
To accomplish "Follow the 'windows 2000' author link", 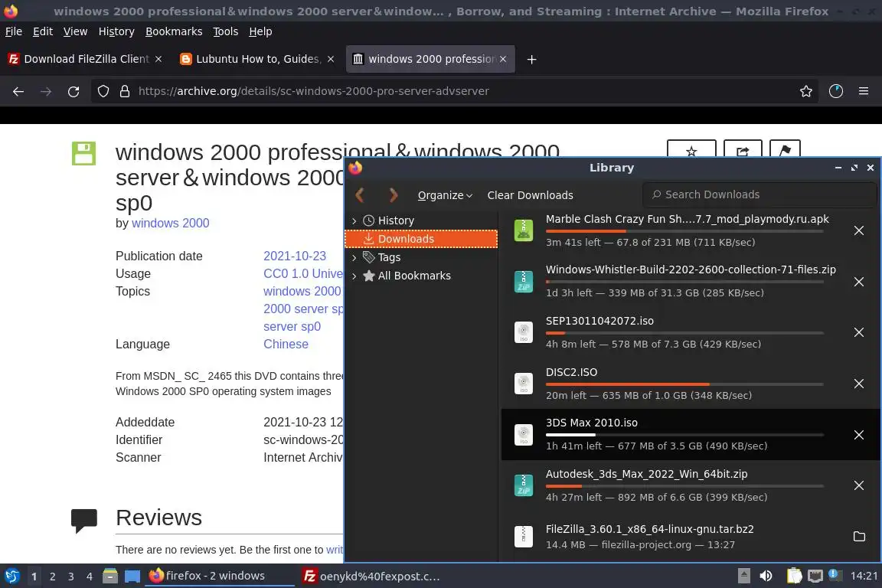I will [x=171, y=224].
